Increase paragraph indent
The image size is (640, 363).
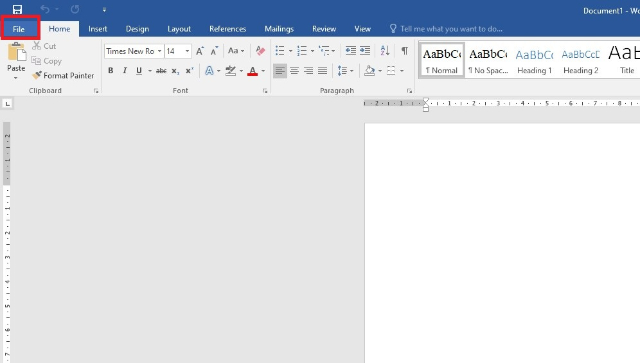tap(365, 50)
